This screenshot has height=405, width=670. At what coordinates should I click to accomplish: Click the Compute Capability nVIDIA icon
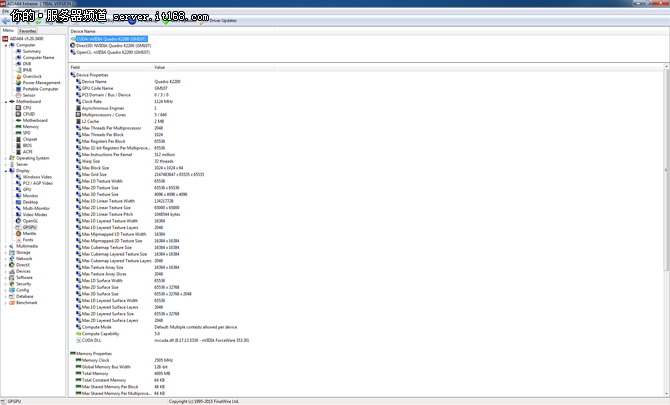click(x=79, y=334)
